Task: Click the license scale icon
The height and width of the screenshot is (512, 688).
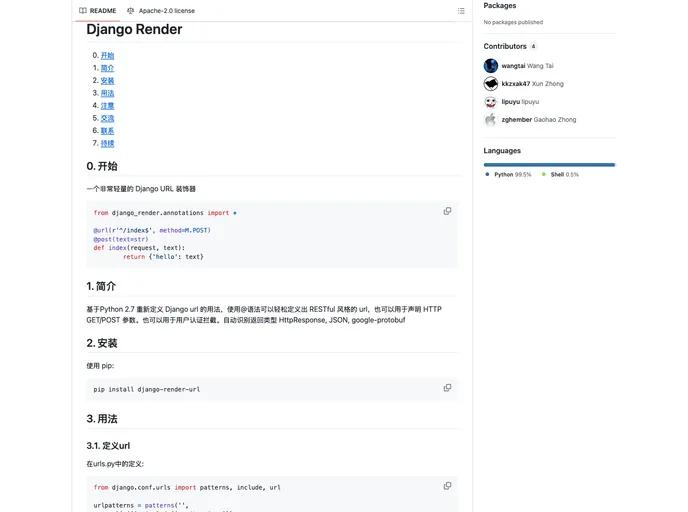Action: (130, 11)
